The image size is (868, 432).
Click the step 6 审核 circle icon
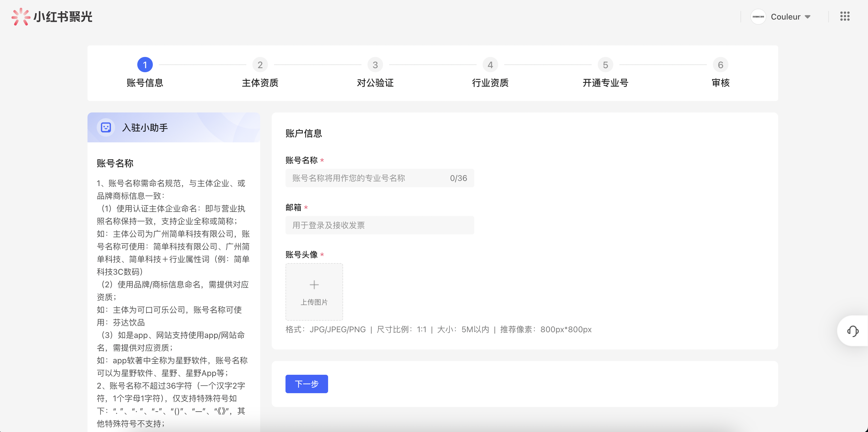(x=721, y=65)
